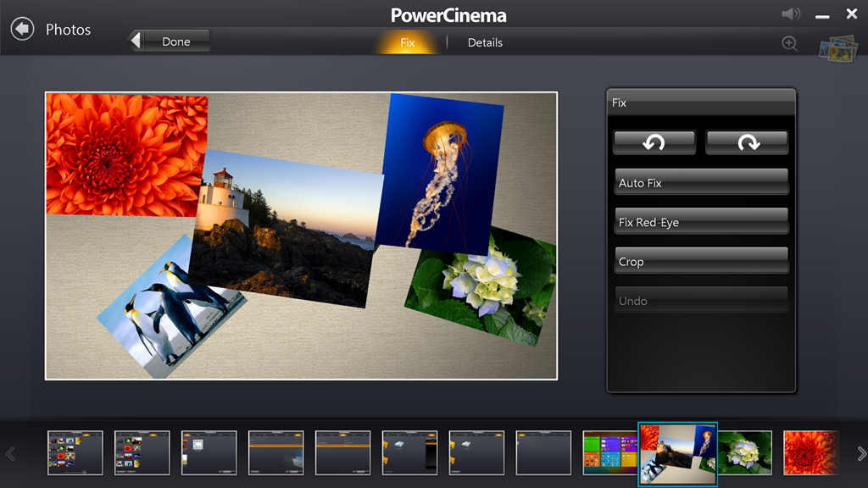Mute sound with the speaker icon
868x488 pixels.
(790, 14)
